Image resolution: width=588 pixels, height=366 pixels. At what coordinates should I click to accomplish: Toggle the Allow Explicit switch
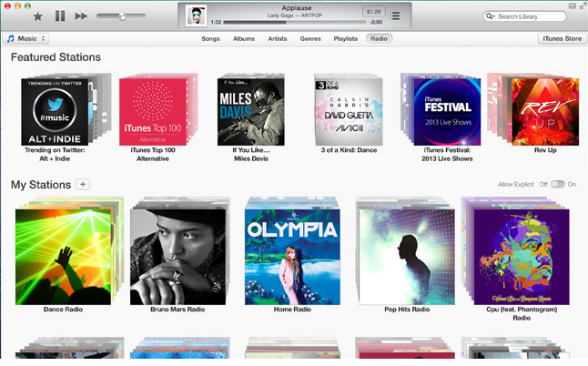[558, 184]
